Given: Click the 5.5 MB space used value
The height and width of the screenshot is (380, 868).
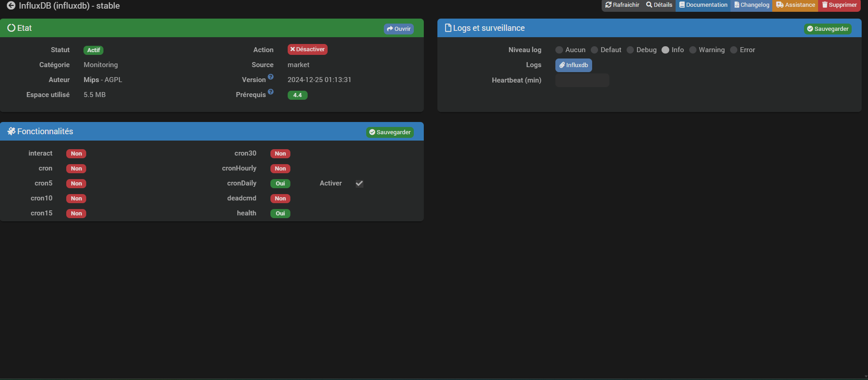Looking at the screenshot, I should pos(95,95).
